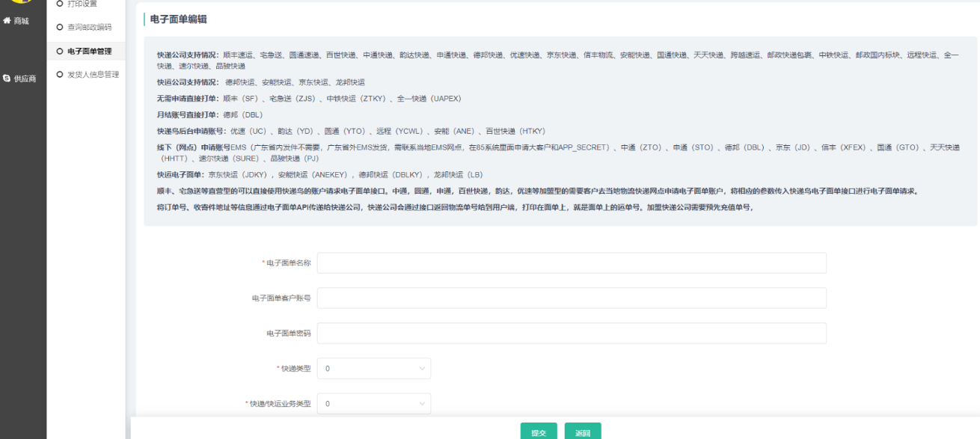Image resolution: width=980 pixels, height=439 pixels.
Task: Click the home icon beside 商城
Action: [x=6, y=21]
